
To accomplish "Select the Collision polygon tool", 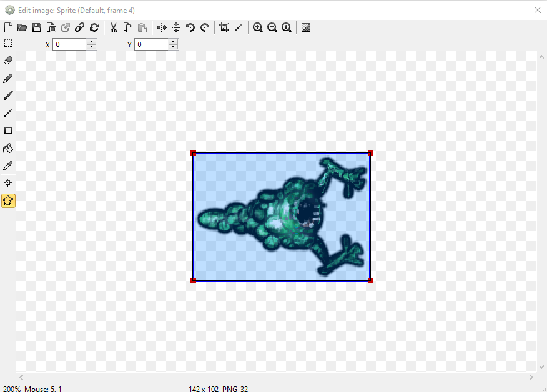I will (x=8, y=201).
